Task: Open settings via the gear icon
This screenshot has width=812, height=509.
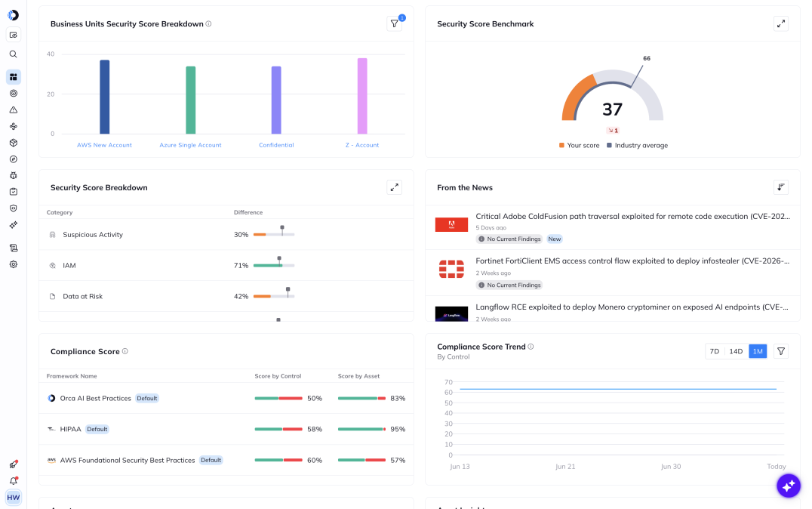Action: [x=14, y=264]
